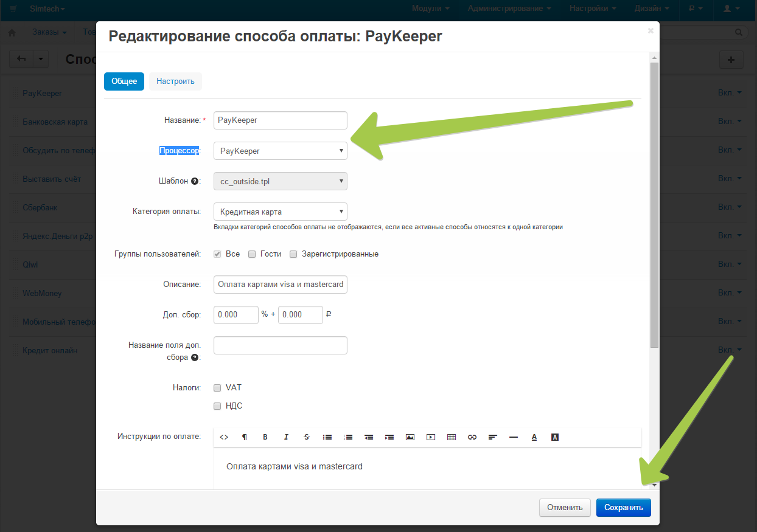Click the Сохранить button
The height and width of the screenshot is (532, 757).
[623, 508]
